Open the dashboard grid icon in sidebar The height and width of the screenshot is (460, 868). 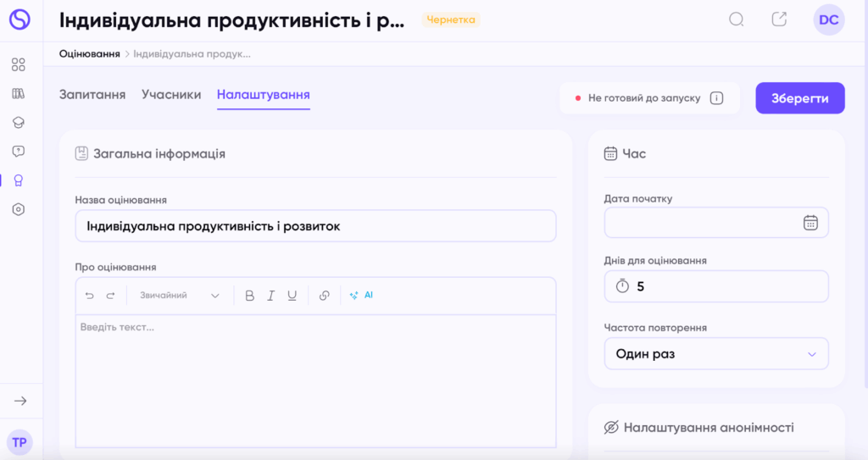(x=19, y=64)
